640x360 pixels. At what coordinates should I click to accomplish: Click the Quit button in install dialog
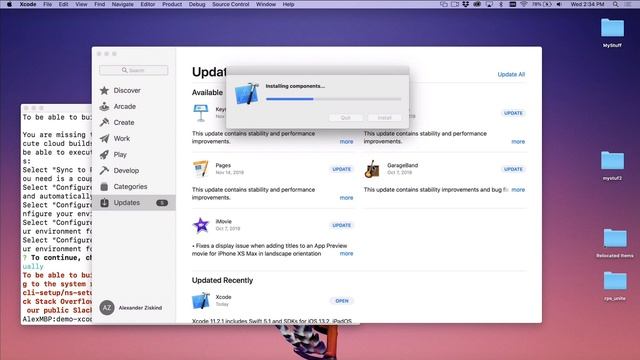pyautogui.click(x=345, y=118)
